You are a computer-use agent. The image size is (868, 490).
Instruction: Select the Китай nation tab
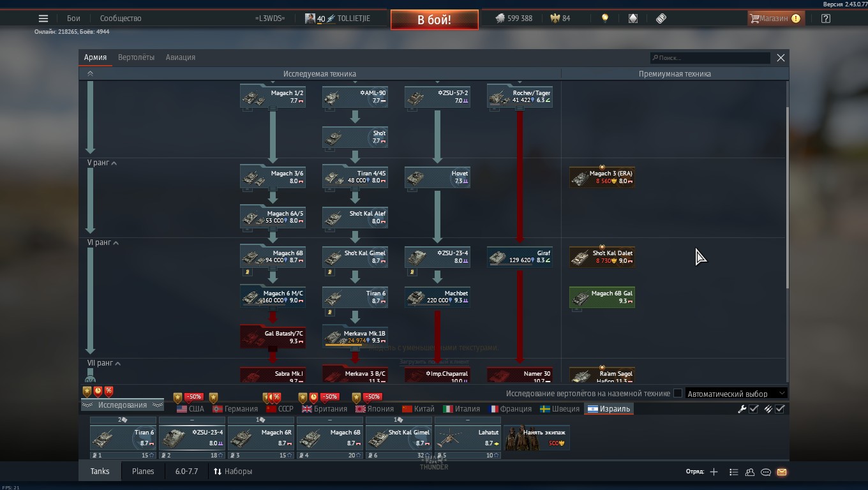(418, 409)
